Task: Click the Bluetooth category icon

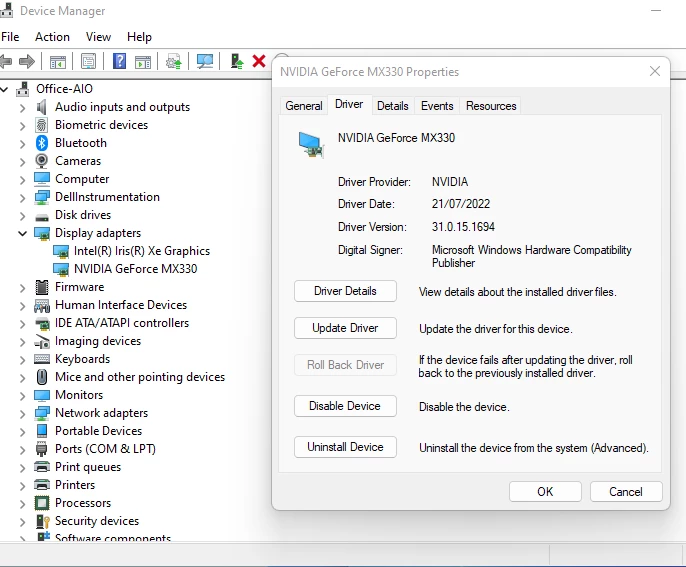Action: [42, 143]
